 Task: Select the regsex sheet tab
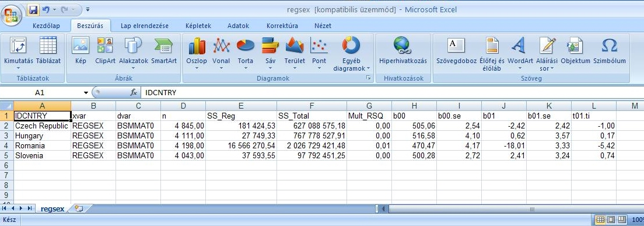[52, 208]
